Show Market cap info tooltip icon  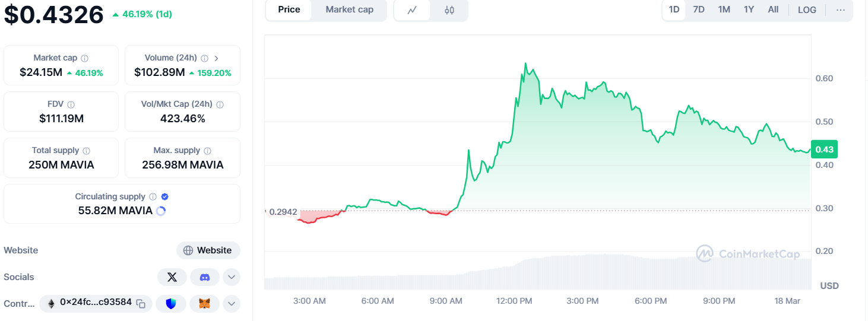(85, 58)
